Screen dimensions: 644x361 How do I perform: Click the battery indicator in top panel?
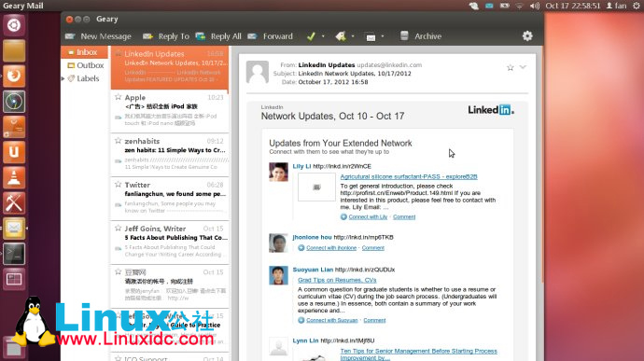coord(504,6)
